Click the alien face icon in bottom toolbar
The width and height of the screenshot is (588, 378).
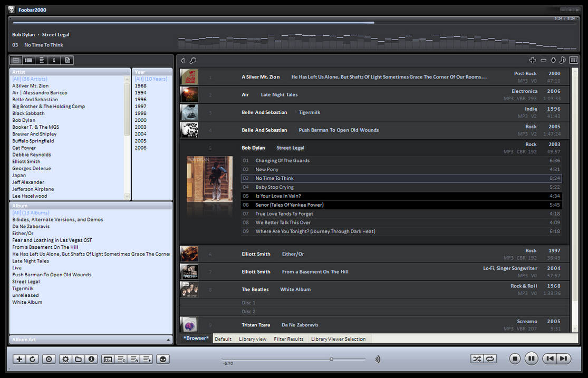coord(163,359)
